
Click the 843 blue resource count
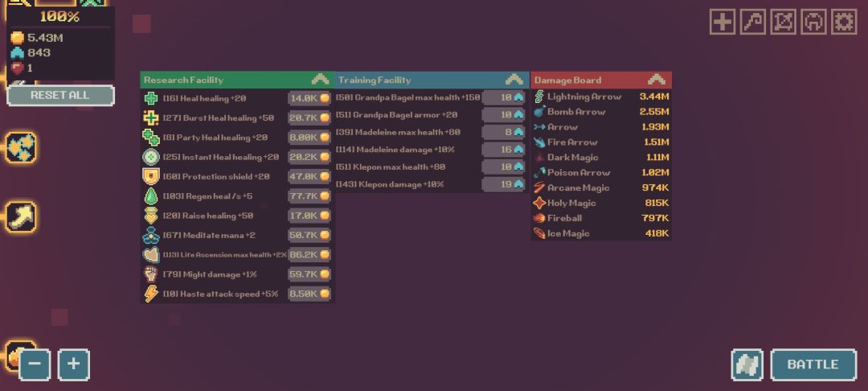[39, 52]
